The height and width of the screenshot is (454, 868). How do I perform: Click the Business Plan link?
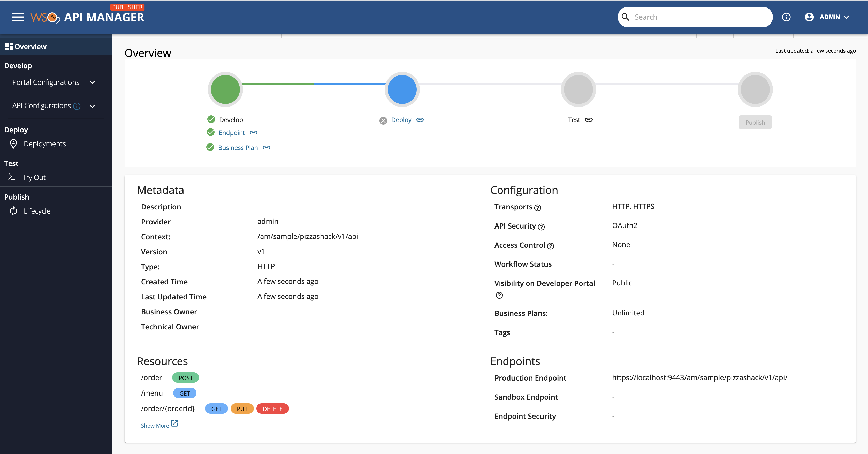[238, 148]
